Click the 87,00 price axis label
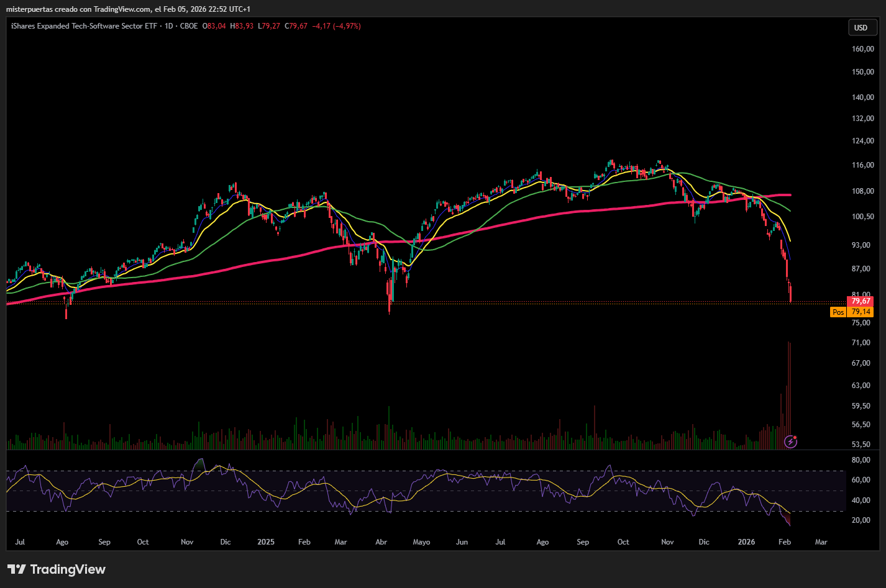 coord(861,269)
